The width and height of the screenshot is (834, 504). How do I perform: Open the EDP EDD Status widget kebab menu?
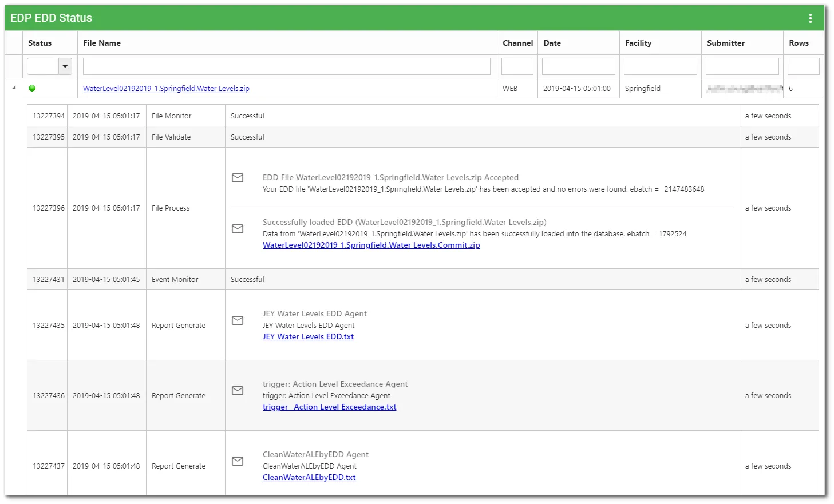(x=810, y=18)
